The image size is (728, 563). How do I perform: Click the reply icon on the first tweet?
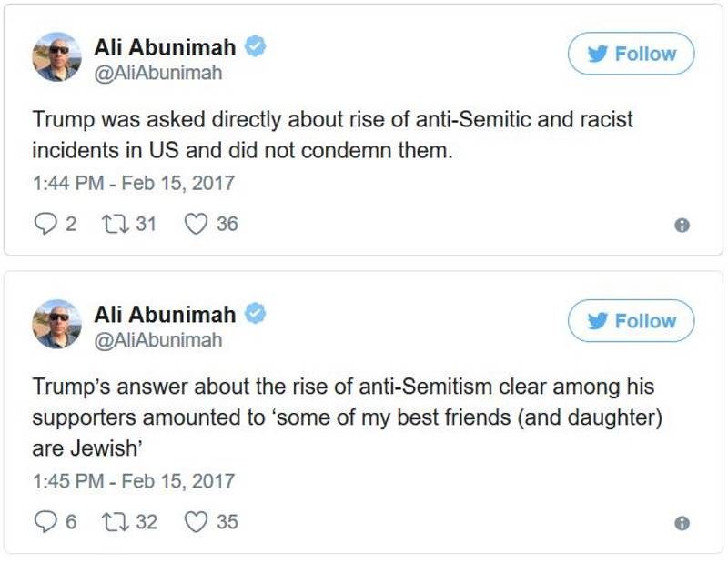pyautogui.click(x=45, y=224)
